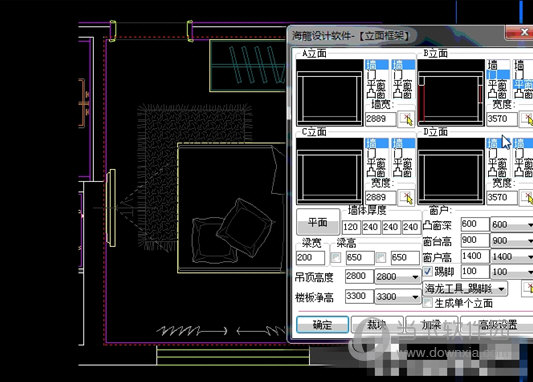Click the A立面 elevation preview thumbnail

tap(330, 93)
